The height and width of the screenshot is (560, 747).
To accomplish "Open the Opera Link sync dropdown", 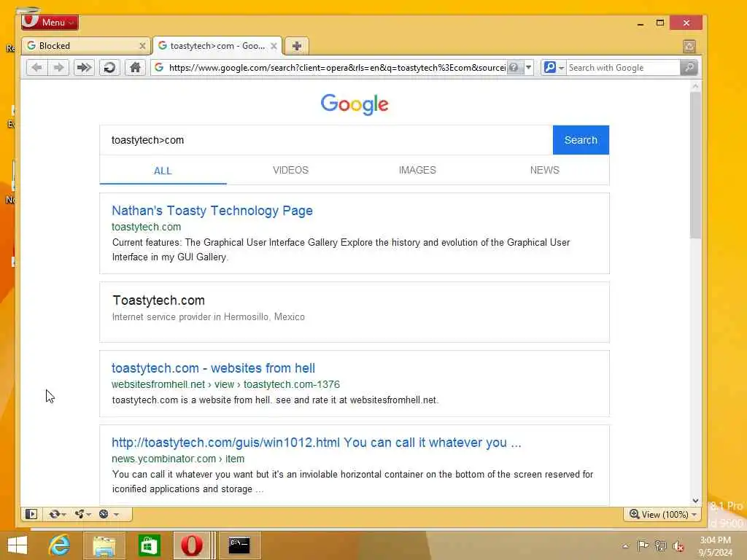I will (57, 514).
